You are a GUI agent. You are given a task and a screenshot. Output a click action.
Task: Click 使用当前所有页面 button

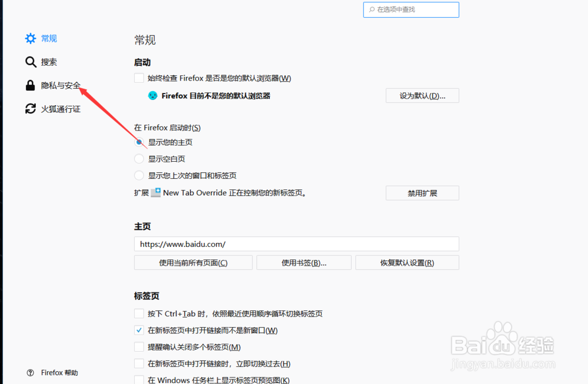(x=193, y=262)
